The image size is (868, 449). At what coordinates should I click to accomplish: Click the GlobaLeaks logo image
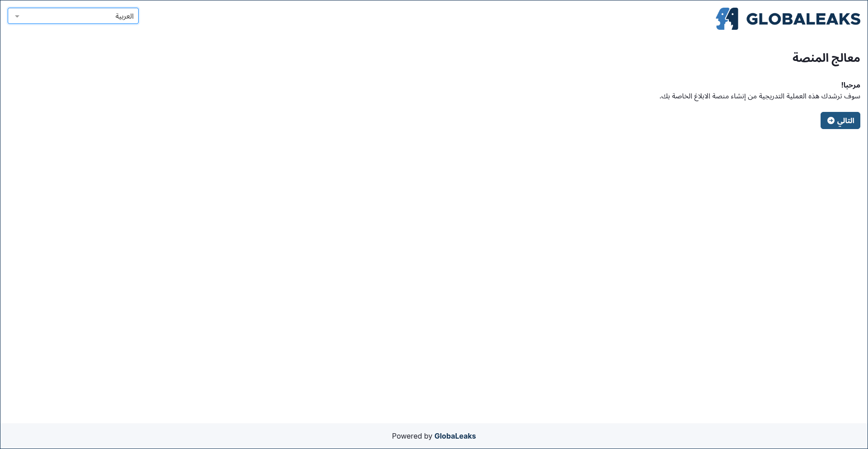click(788, 19)
